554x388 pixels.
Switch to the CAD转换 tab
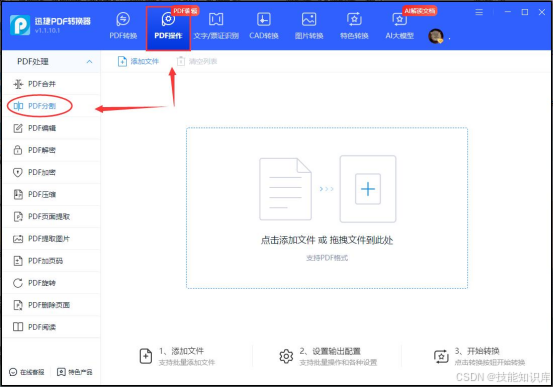pos(264,25)
